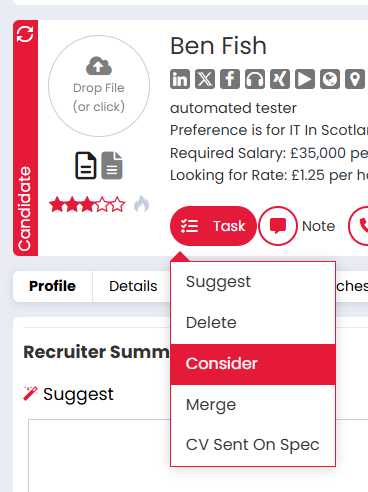Toggle the hot candidate flame icon
The width and height of the screenshot is (368, 492).
[x=142, y=204]
